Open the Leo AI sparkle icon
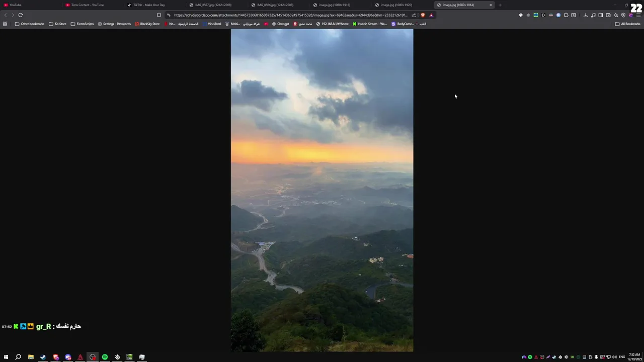Viewport: 644px width, 362px height. coord(616,15)
